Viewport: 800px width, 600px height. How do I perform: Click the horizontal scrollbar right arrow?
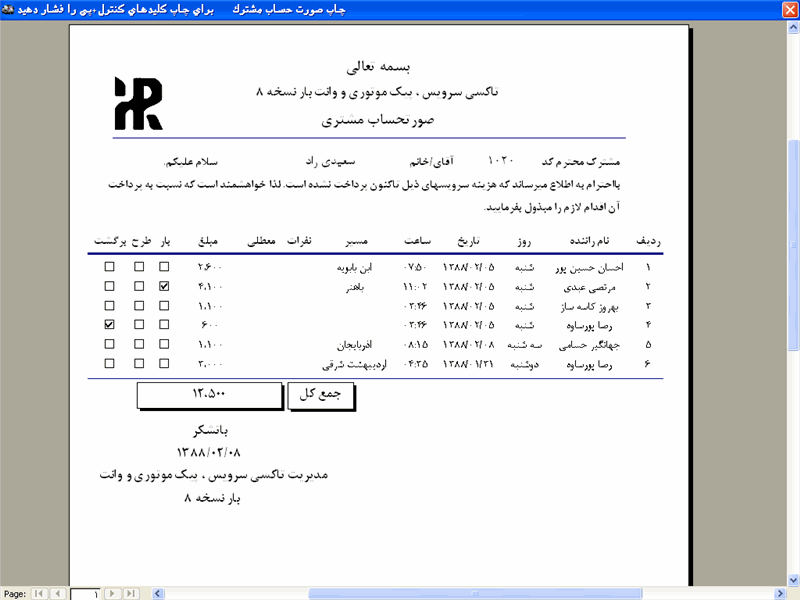780,593
